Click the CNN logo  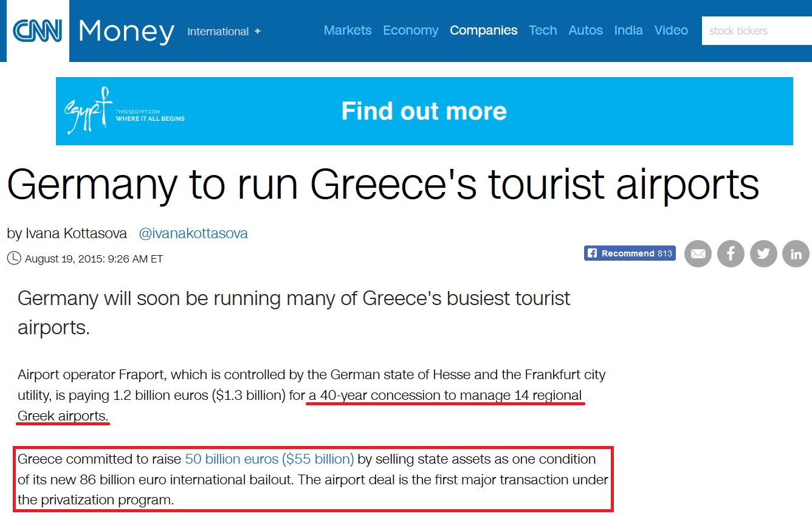tap(38, 30)
